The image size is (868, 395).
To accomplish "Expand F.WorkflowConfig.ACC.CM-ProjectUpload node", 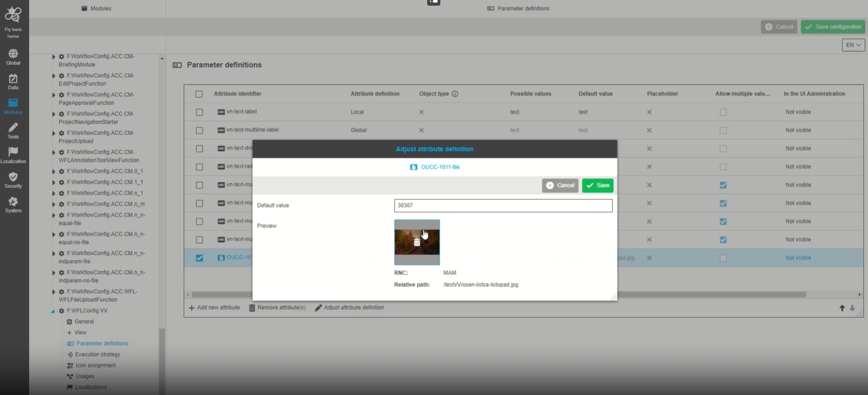I will tap(54, 134).
